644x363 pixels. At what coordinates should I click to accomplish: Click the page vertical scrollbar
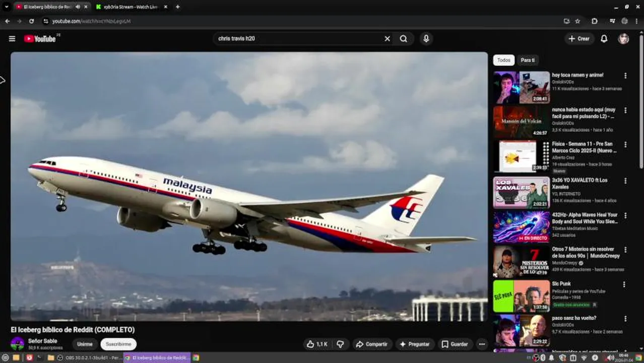coord(641,101)
